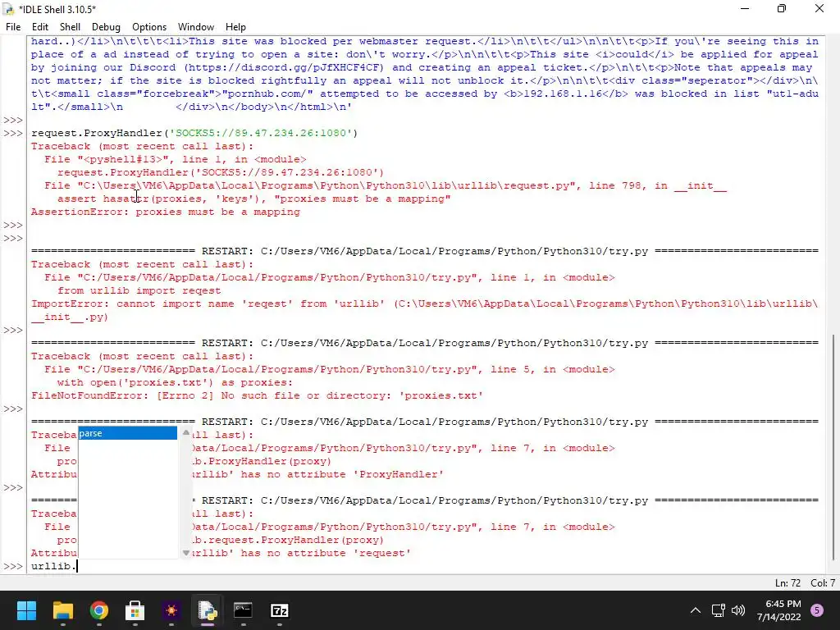Image resolution: width=840 pixels, height=630 pixels.
Task: Select 'parse' in autocomplete list
Action: pos(127,433)
